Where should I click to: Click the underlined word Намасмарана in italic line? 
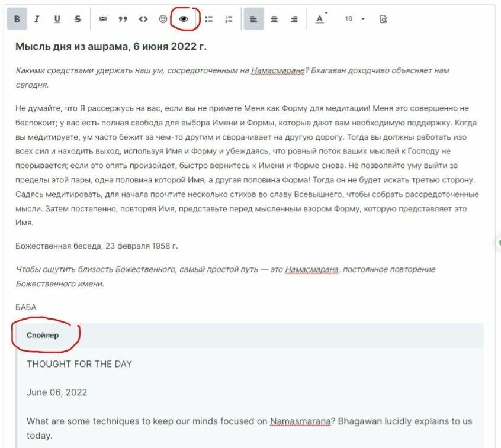click(311, 269)
